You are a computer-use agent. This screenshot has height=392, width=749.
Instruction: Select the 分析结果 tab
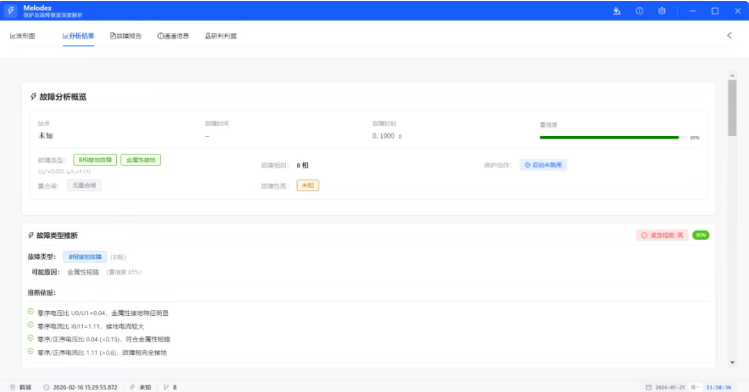(78, 36)
